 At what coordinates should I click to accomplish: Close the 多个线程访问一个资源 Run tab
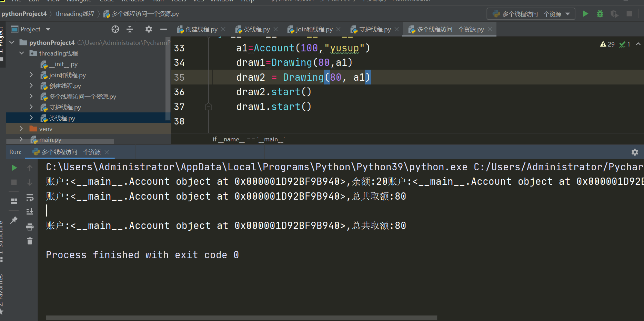point(107,152)
